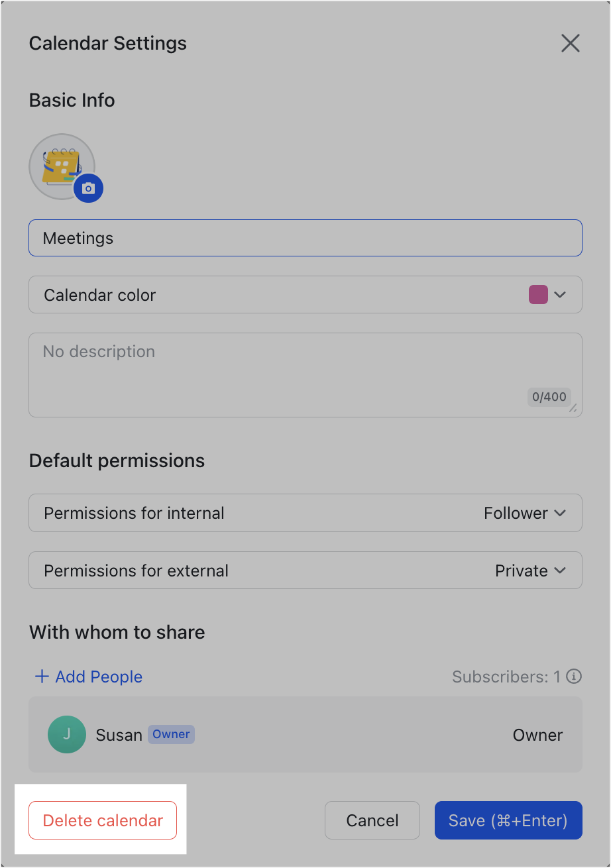The width and height of the screenshot is (611, 868).
Task: Open Add People
Action: pyautogui.click(x=88, y=677)
